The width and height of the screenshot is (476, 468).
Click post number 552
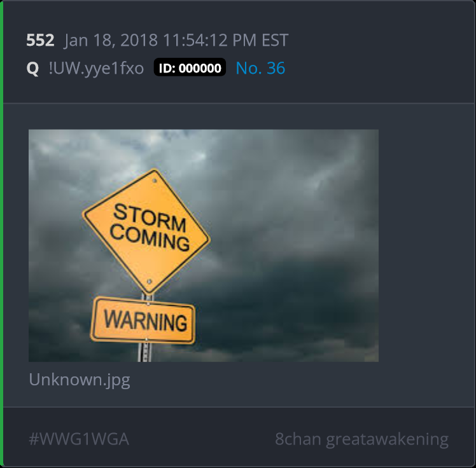(40, 40)
